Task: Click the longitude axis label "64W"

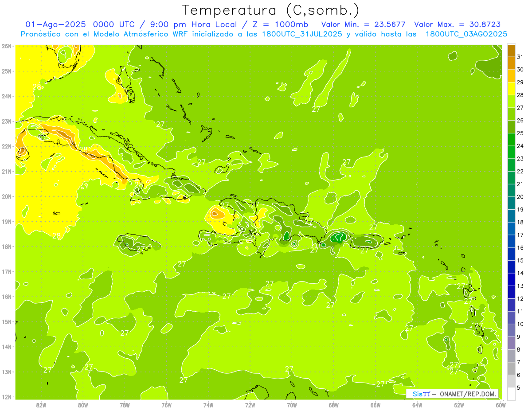Action: (417, 405)
